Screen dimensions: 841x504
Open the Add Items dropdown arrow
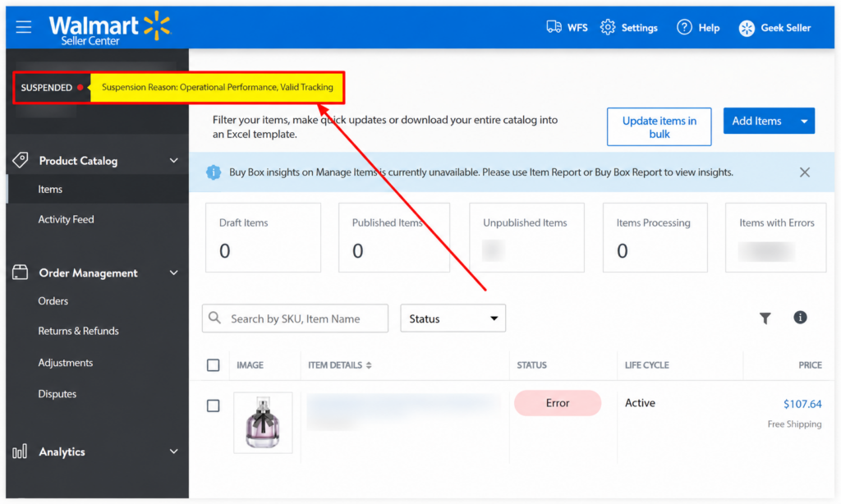(803, 121)
